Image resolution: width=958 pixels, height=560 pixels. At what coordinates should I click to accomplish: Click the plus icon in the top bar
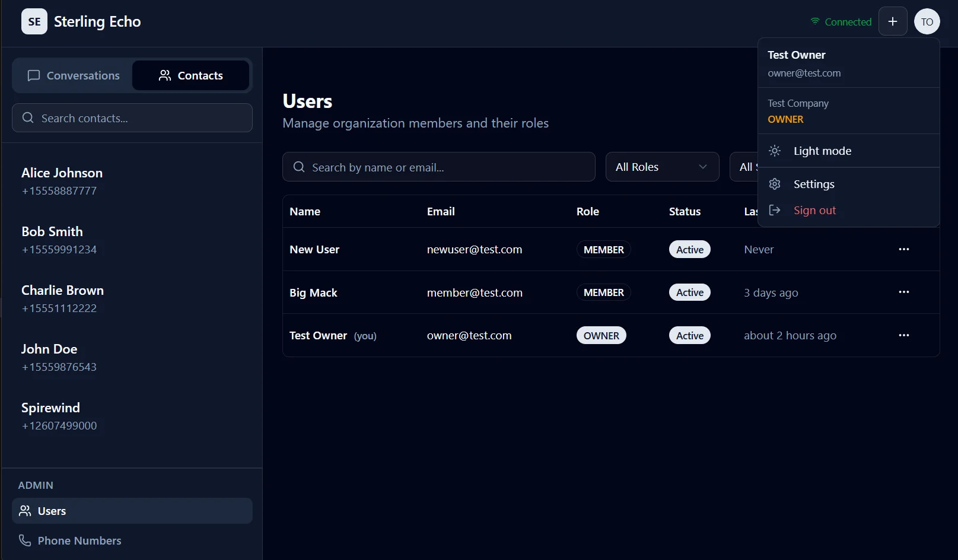pyautogui.click(x=893, y=21)
